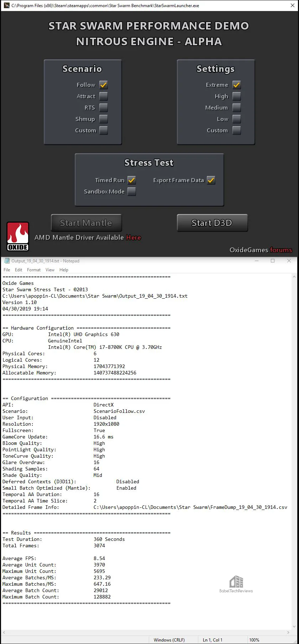Screen dimensions: 299x644
Task: Click the 'Ln 1, Col 1' status entry
Action: click(x=213, y=640)
